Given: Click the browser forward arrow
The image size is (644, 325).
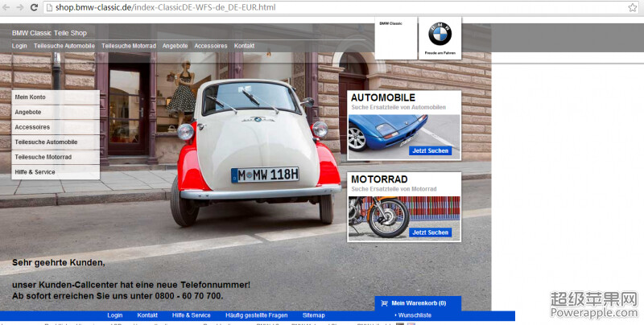Looking at the screenshot, I should [19, 7].
